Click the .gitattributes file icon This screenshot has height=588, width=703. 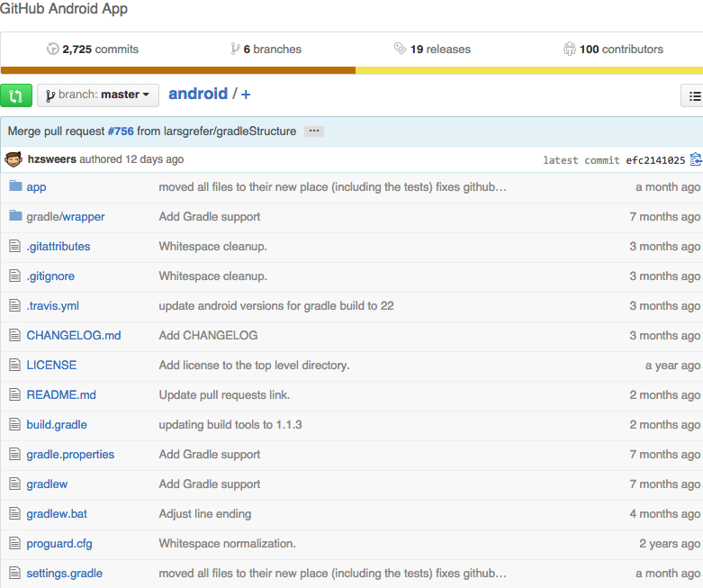pos(14,246)
